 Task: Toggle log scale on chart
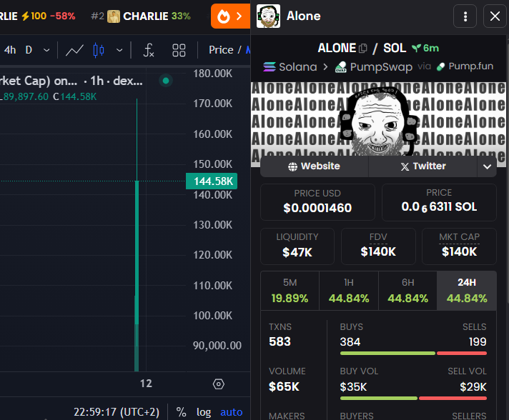point(204,412)
